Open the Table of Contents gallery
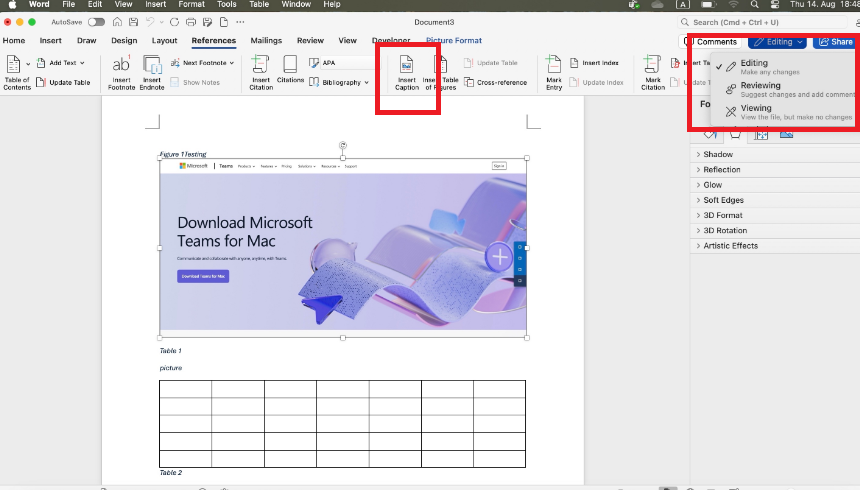The image size is (860, 490). 16,72
